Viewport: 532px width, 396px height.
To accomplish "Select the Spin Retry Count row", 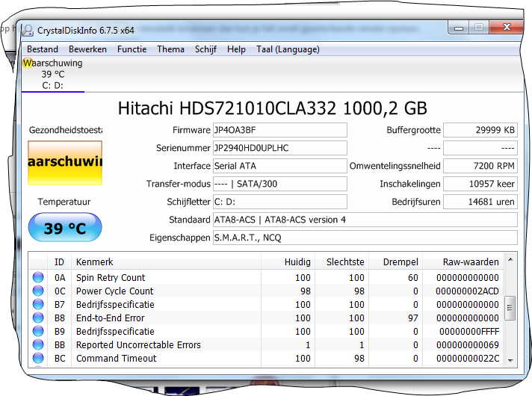I will click(x=266, y=277).
